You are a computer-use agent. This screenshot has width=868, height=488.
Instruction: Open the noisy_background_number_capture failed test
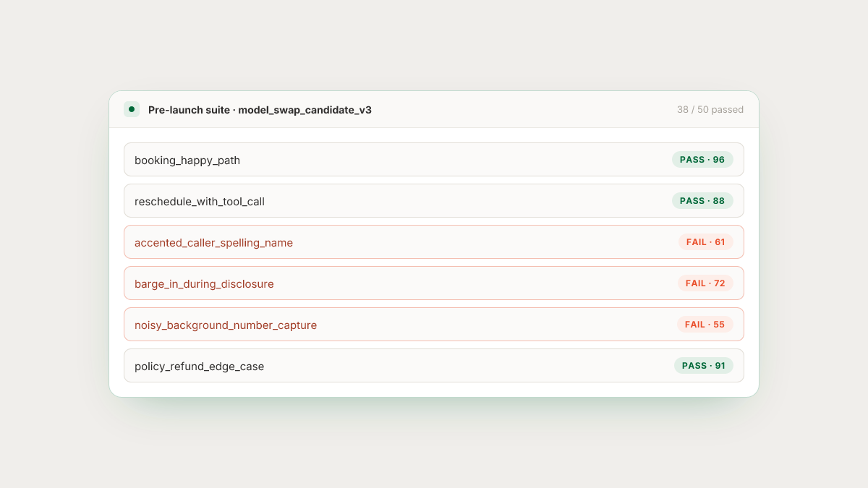click(x=434, y=325)
